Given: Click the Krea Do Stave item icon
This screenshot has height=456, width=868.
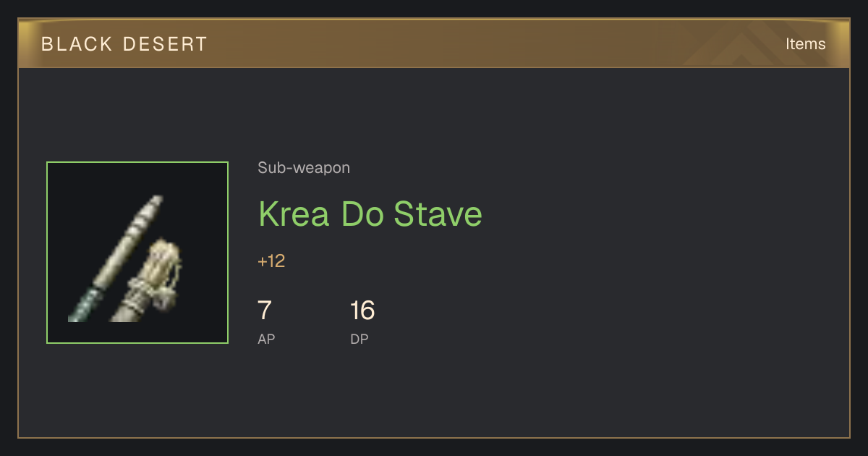Looking at the screenshot, I should tap(137, 253).
